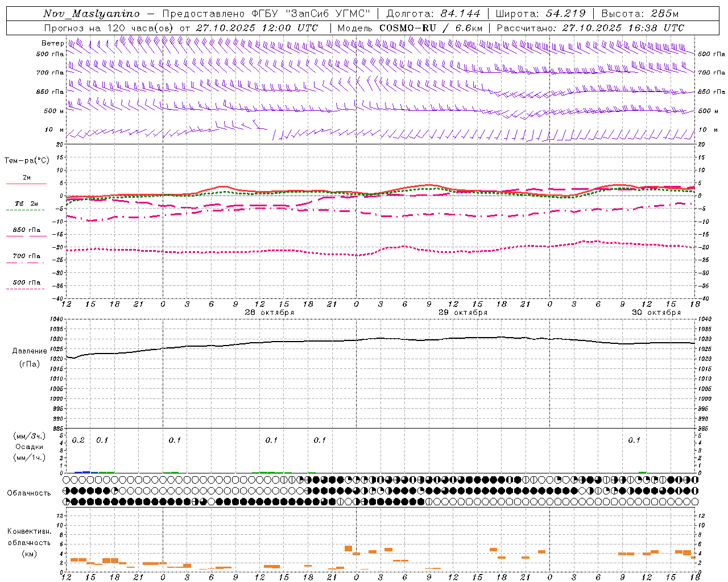
Task: Click the '29 октября' date label
Action: click(x=463, y=313)
